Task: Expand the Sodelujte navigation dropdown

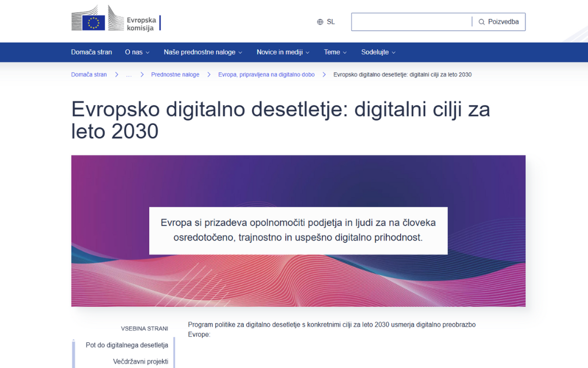Action: (x=378, y=52)
